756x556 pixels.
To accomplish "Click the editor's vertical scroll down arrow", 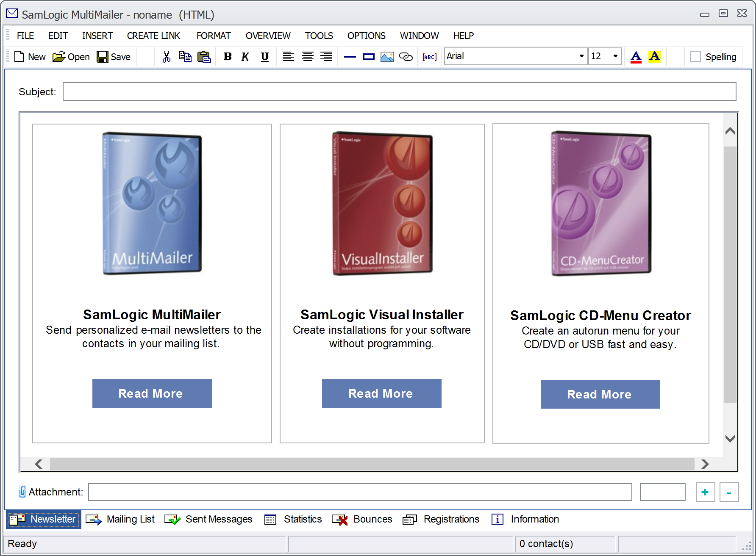I will (x=730, y=438).
